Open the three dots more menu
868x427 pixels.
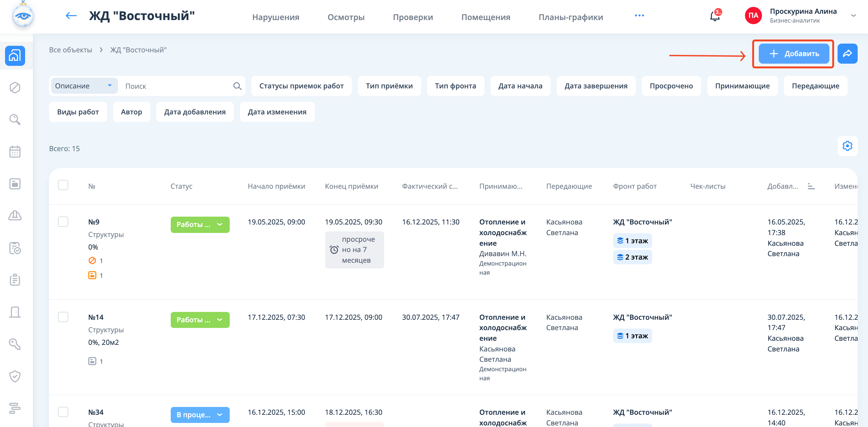[639, 16]
